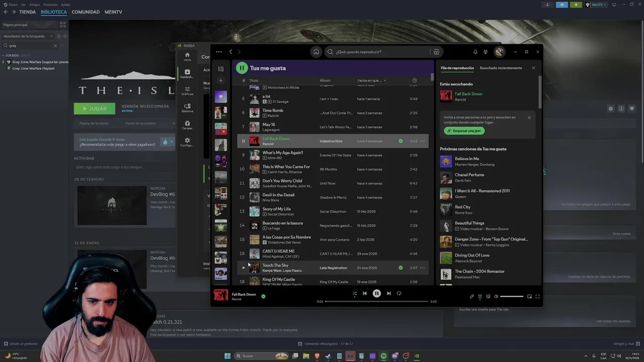The width and height of the screenshot is (644, 362).
Task: Open Spotify home page icon
Action: tap(316, 52)
